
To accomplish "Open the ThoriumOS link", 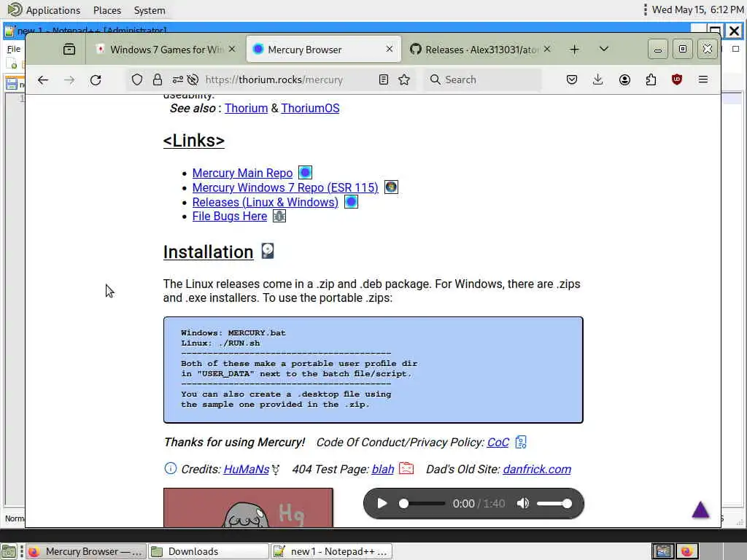I will [310, 108].
